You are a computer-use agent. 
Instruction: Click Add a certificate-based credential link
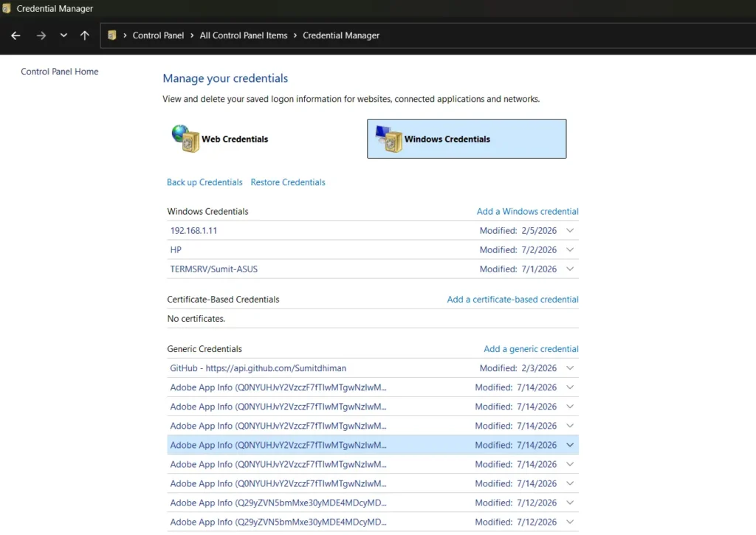[512, 300]
